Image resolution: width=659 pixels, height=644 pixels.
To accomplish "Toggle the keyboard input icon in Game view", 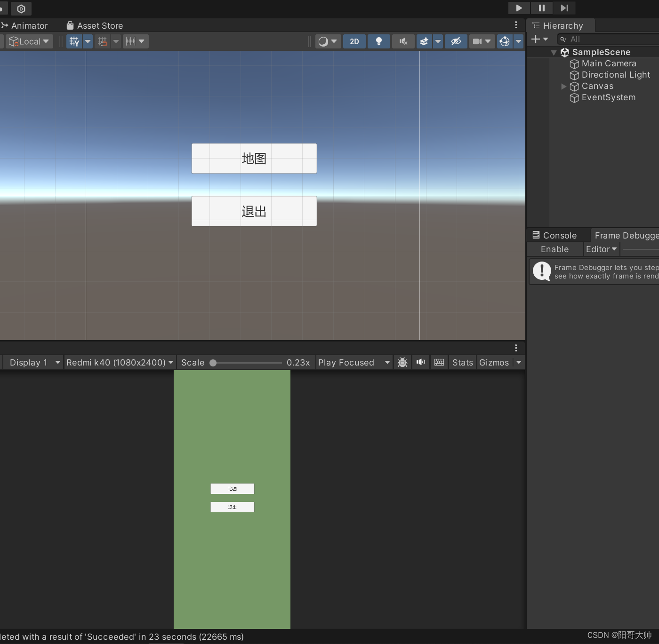I will click(439, 362).
